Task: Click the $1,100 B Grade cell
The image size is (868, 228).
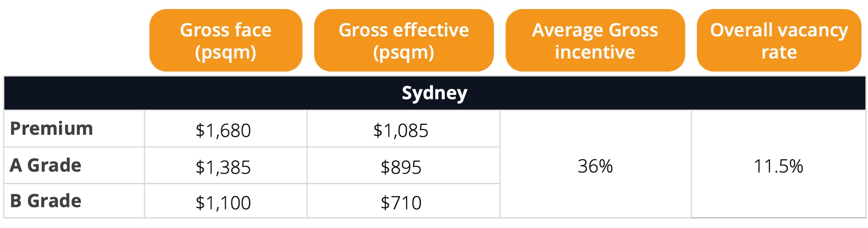Action: click(x=223, y=203)
